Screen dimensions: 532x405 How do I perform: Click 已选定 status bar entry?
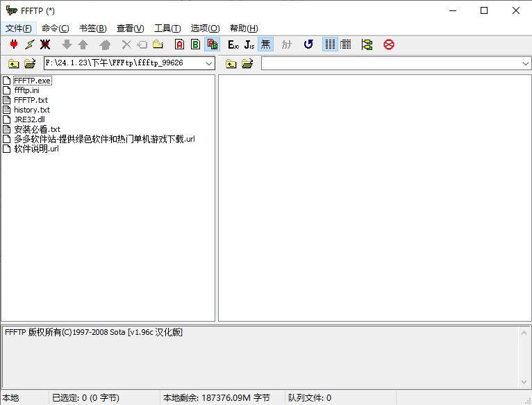click(85, 398)
